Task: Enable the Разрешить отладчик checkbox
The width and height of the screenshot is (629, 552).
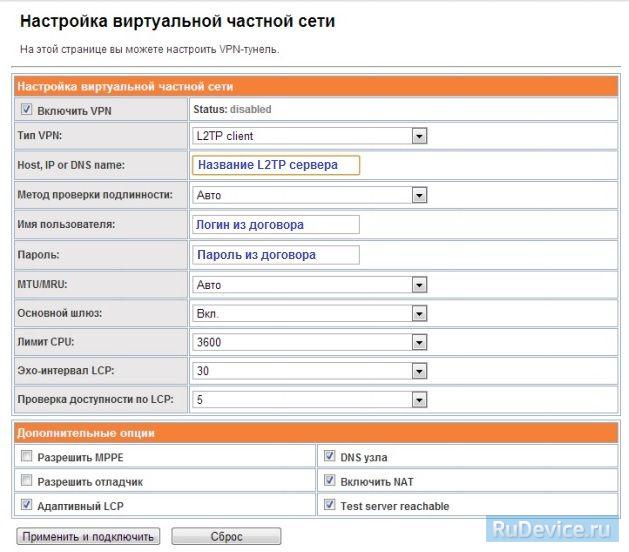Action: (x=27, y=481)
